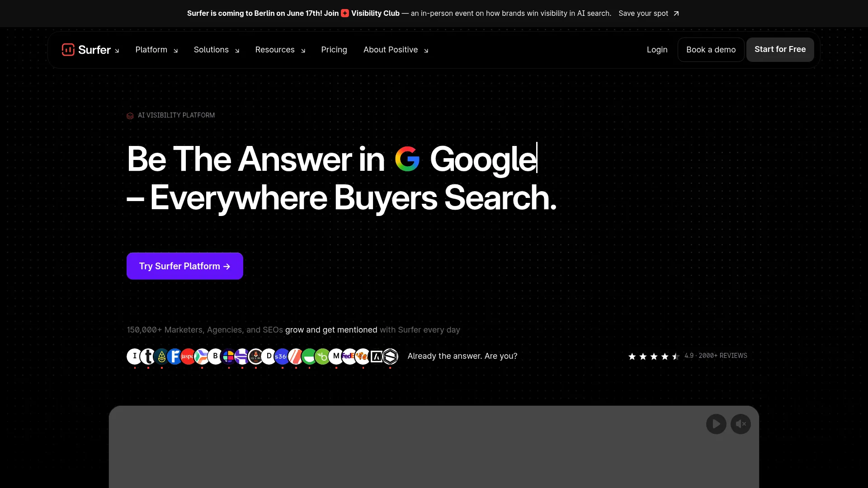
Task: Click the clownfish customer logo
Action: [x=363, y=357]
